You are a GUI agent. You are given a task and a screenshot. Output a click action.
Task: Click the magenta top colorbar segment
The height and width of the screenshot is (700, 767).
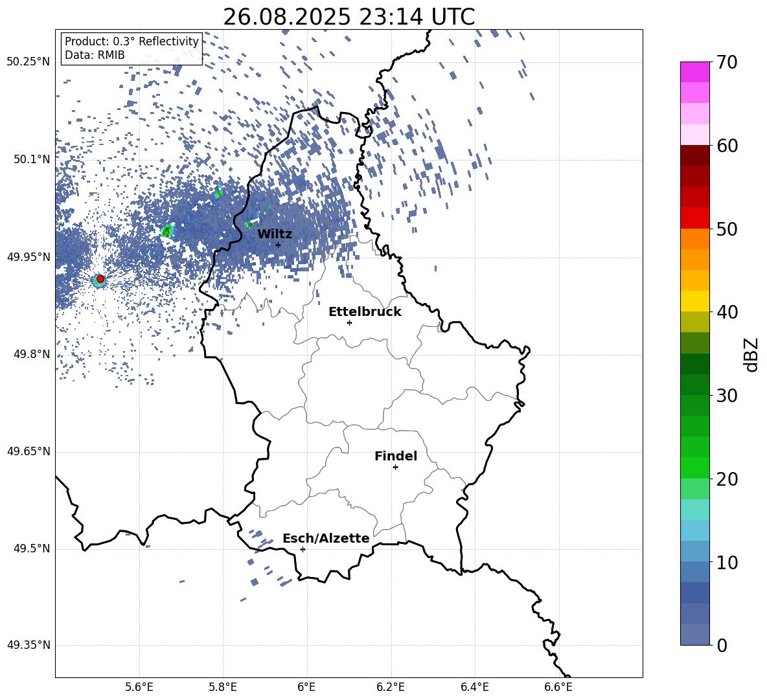(x=694, y=73)
